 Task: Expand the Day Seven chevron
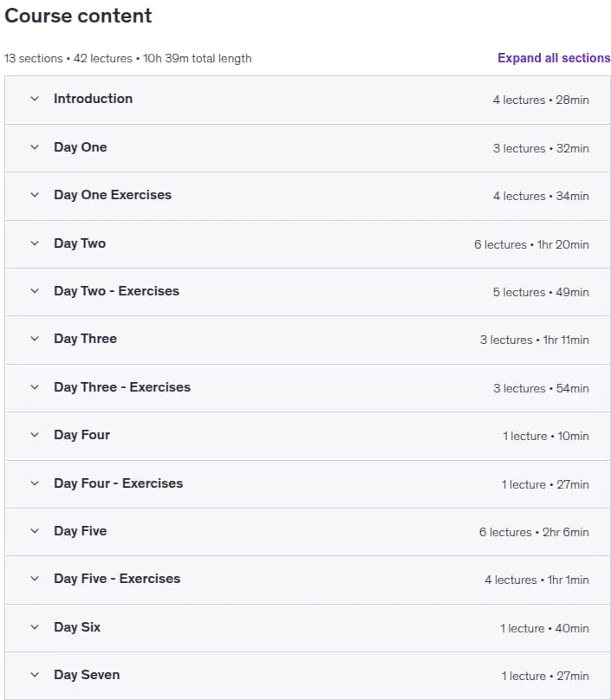pos(35,675)
